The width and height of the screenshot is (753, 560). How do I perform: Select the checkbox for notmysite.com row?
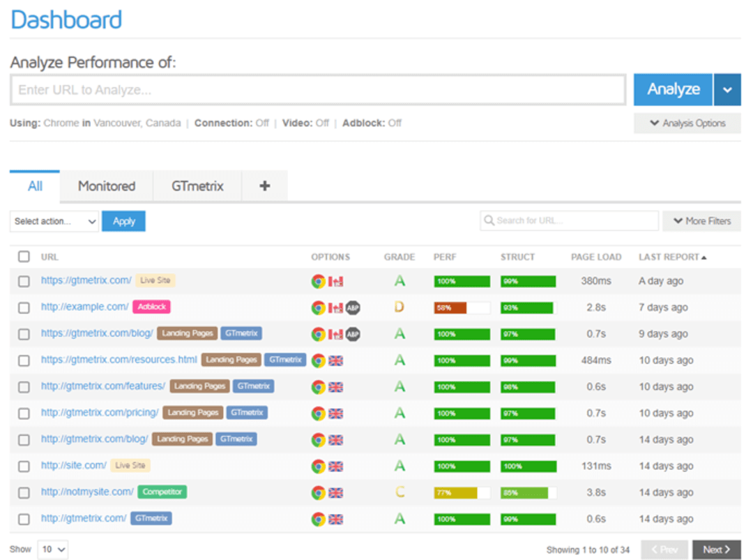[23, 492]
